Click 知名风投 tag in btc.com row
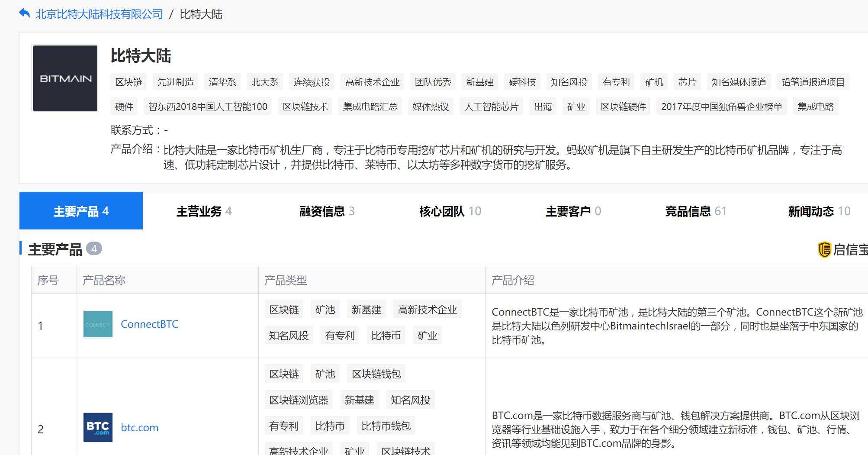This screenshot has height=455, width=868. [411, 400]
